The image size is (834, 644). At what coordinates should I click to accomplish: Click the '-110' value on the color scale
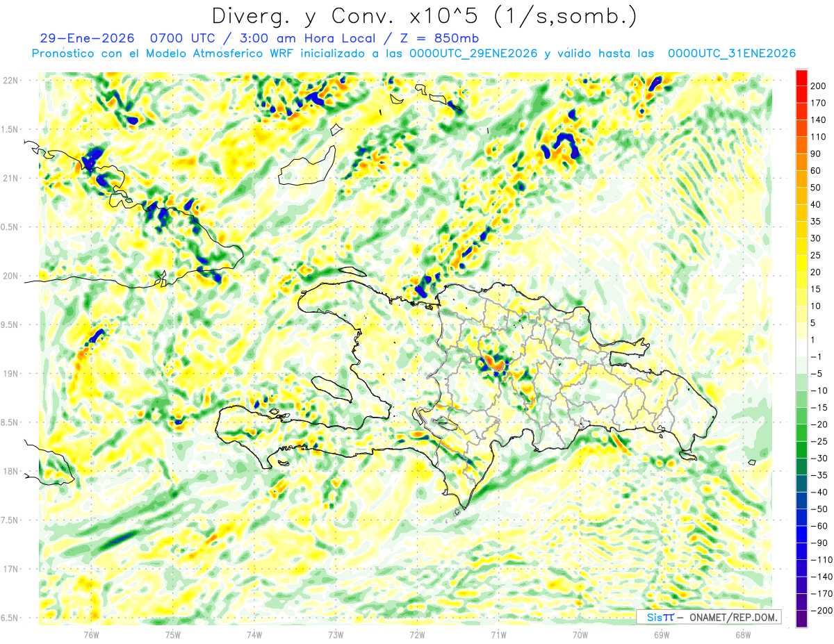pyautogui.click(x=822, y=560)
